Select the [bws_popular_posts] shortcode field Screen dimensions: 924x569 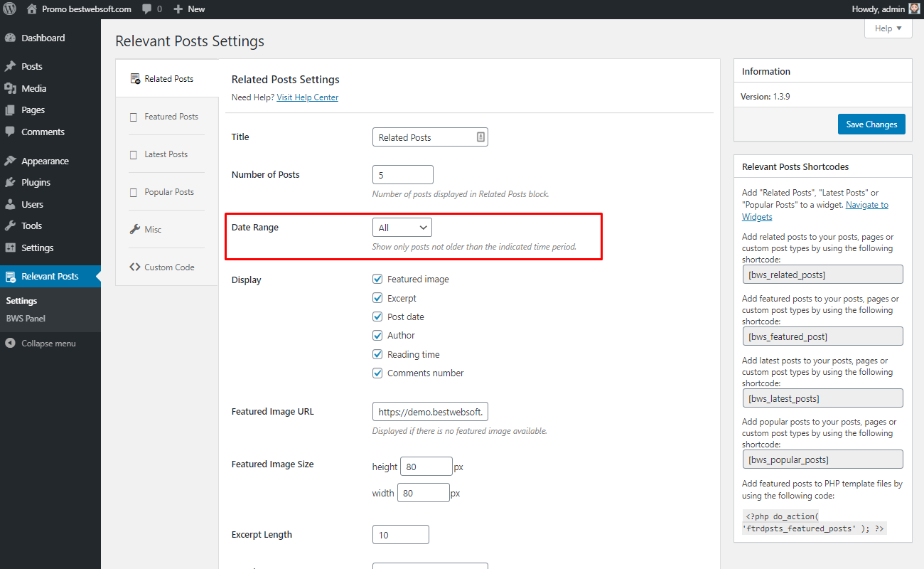822,459
